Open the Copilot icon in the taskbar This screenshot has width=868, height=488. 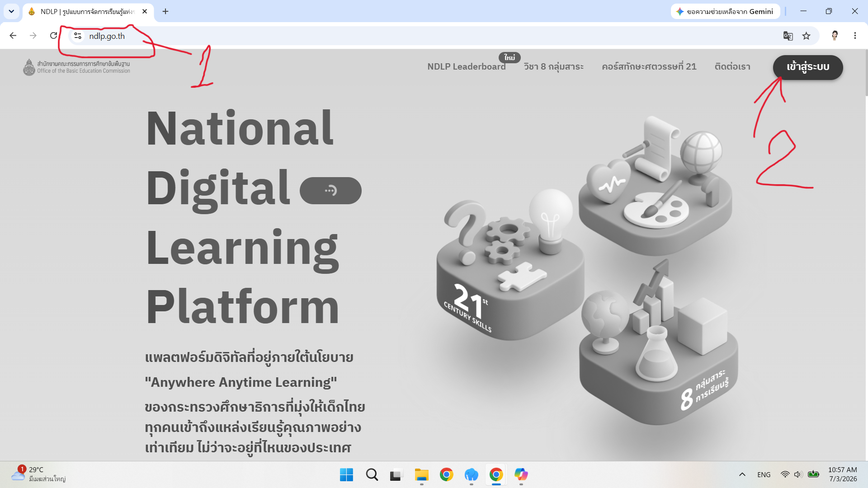tap(521, 475)
